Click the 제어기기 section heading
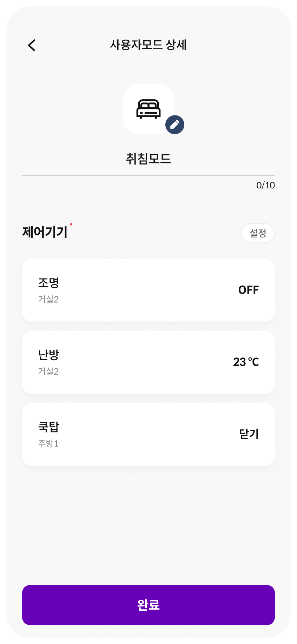Image resolution: width=297 pixels, height=644 pixels. coord(45,232)
